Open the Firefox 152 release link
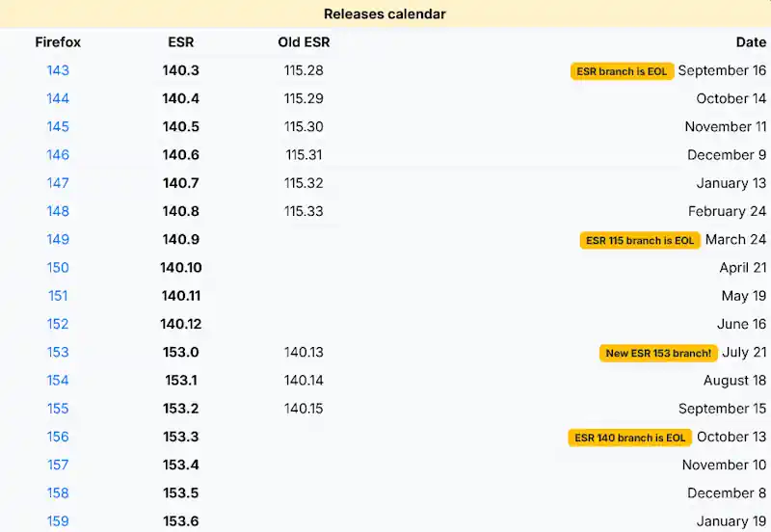Image resolution: width=771 pixels, height=532 pixels. [58, 324]
